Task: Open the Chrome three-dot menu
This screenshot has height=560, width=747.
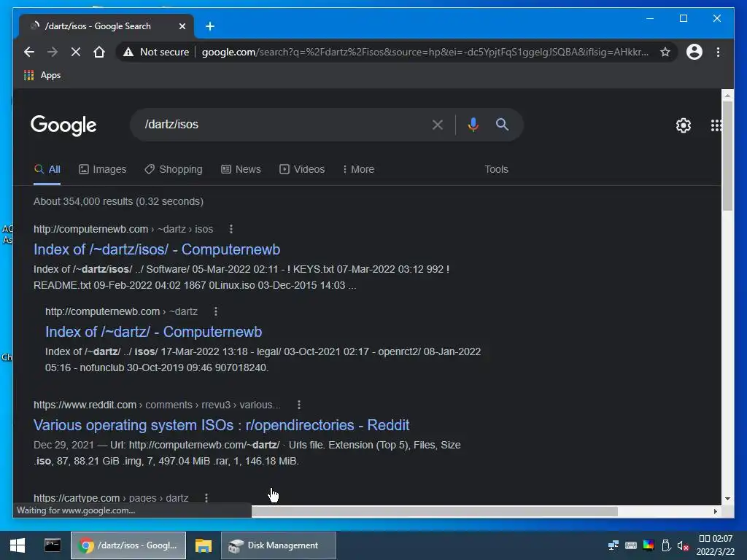Action: 718,52
